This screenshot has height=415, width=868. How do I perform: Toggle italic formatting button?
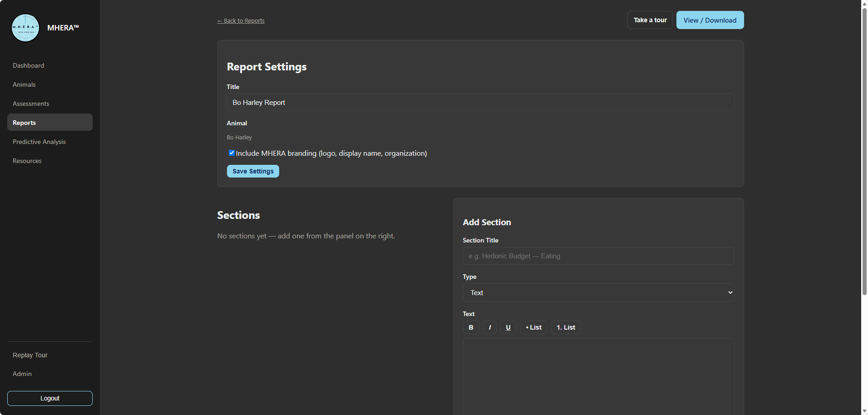point(490,327)
